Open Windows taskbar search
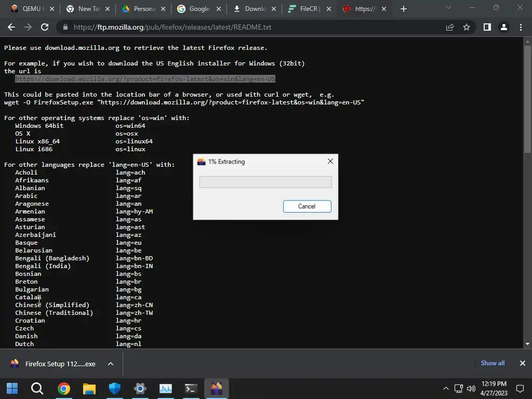 pyautogui.click(x=37, y=389)
